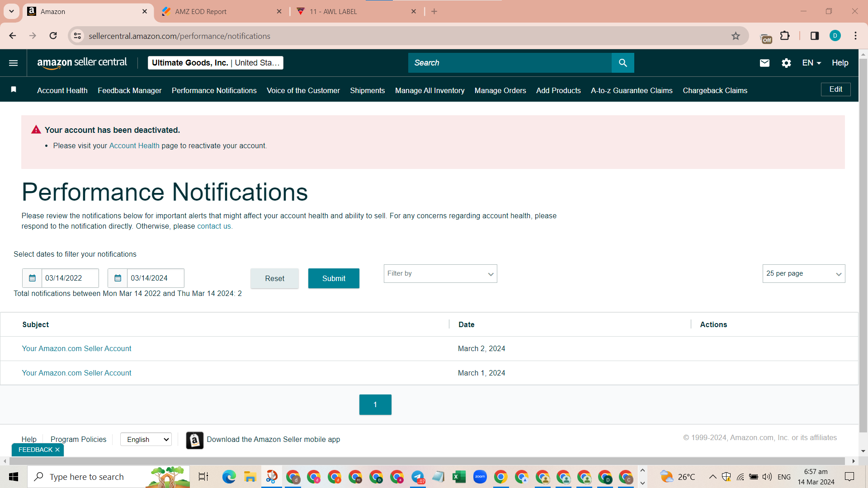Open the Chrome profile D avatar
Viewport: 868px width, 488px height.
click(x=835, y=36)
